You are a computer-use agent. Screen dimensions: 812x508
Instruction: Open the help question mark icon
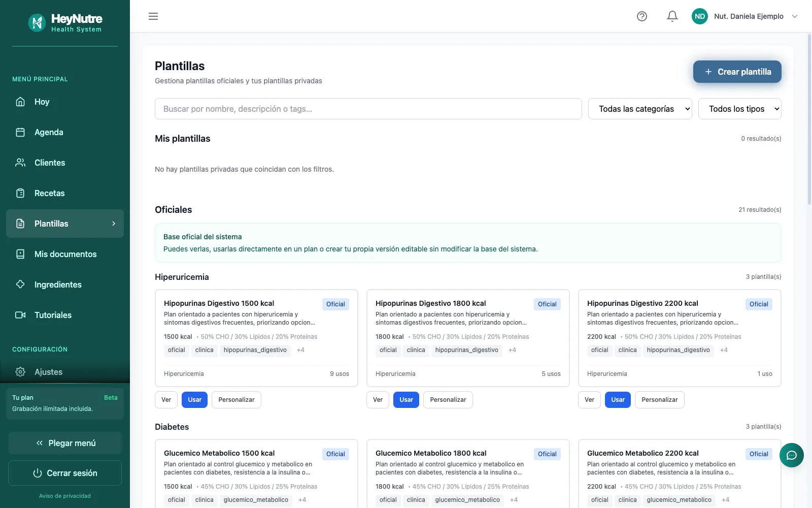642,16
